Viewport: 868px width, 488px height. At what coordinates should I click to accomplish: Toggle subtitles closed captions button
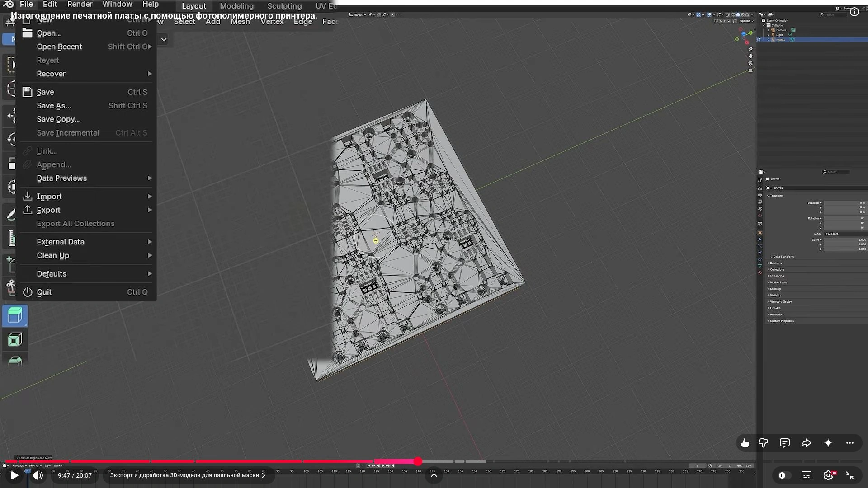tap(807, 475)
